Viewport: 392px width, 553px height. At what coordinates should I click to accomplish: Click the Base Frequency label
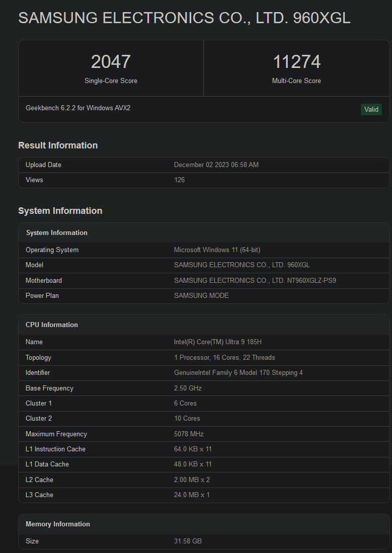(49, 388)
